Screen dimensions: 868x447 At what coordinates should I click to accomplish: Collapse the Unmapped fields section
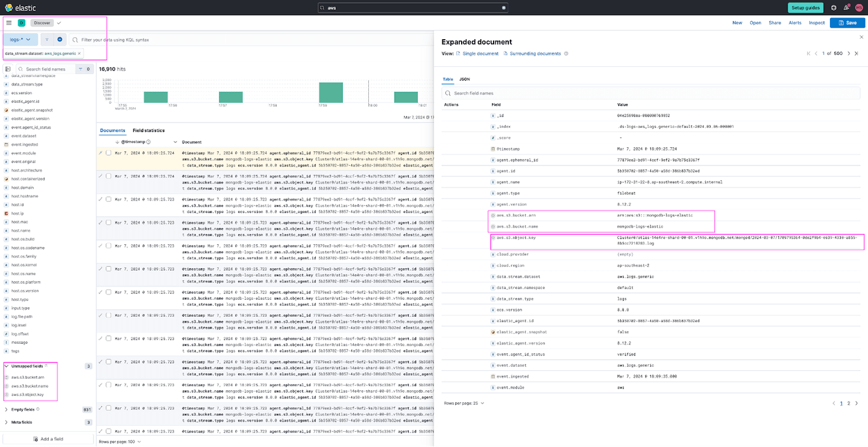point(7,366)
